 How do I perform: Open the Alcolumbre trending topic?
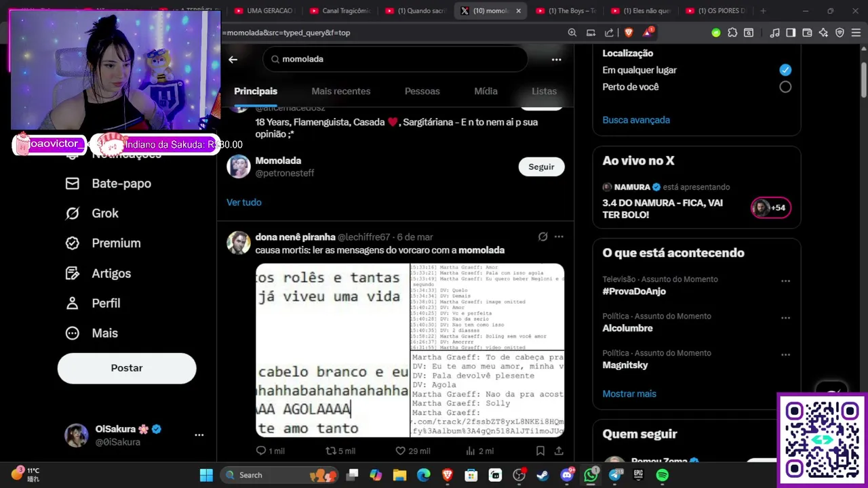tap(627, 328)
